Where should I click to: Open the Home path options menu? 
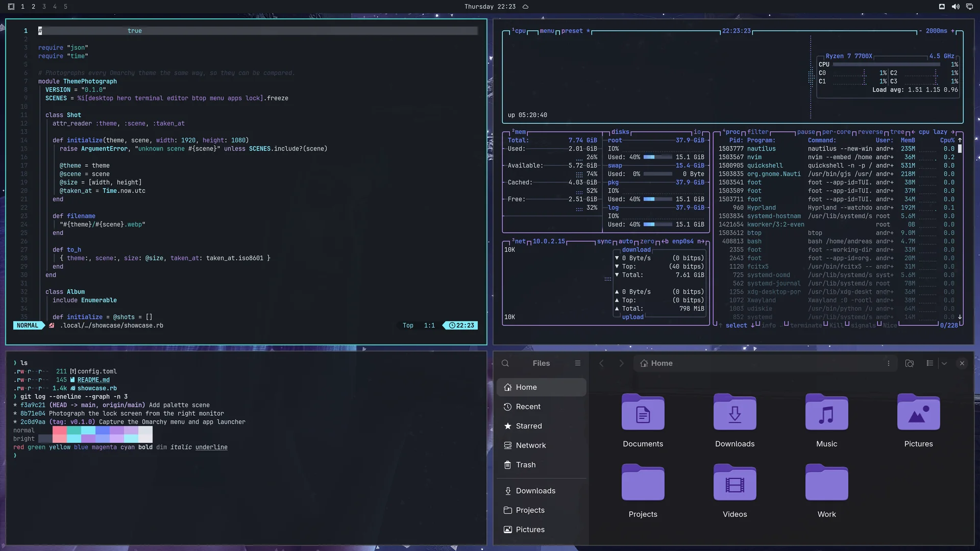coord(888,363)
